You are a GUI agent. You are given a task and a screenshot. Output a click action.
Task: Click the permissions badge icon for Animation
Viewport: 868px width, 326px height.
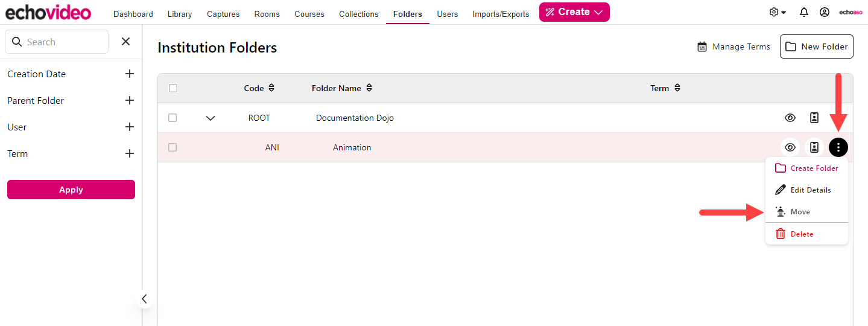814,147
